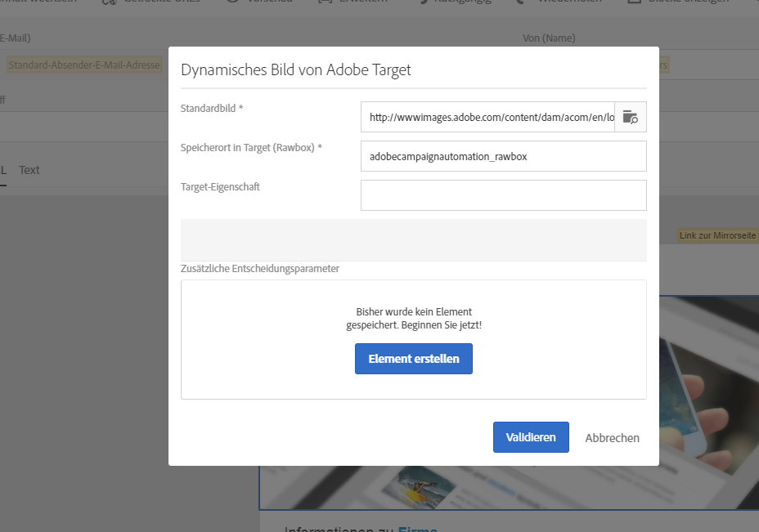Click the 'Bisher wurde kein Element gespeichert' message
759x532 pixels.
click(414, 318)
